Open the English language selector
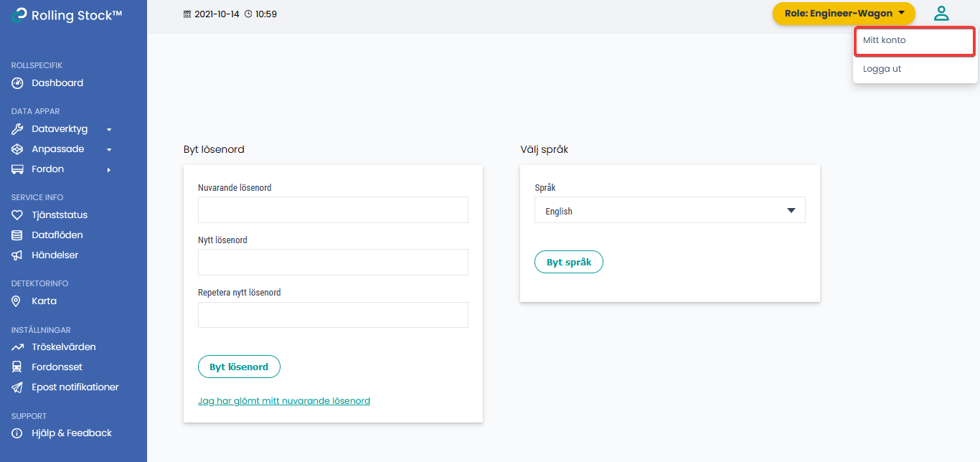980x462 pixels. [x=669, y=210]
